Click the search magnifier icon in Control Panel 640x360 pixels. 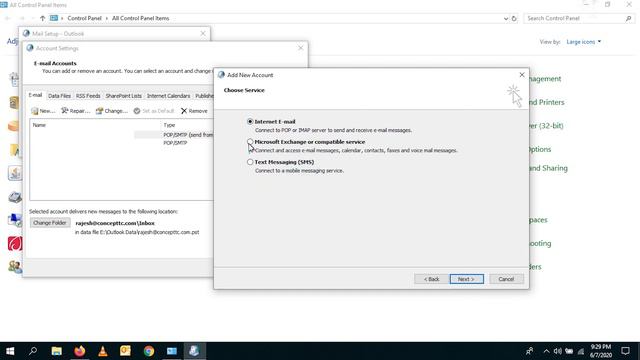pos(629,18)
